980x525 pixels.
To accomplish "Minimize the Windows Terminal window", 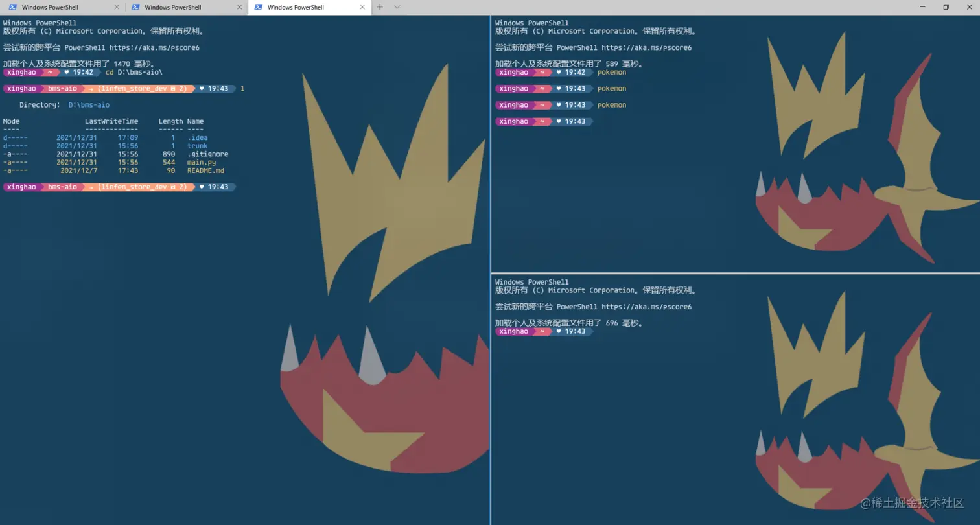I will 922,7.
